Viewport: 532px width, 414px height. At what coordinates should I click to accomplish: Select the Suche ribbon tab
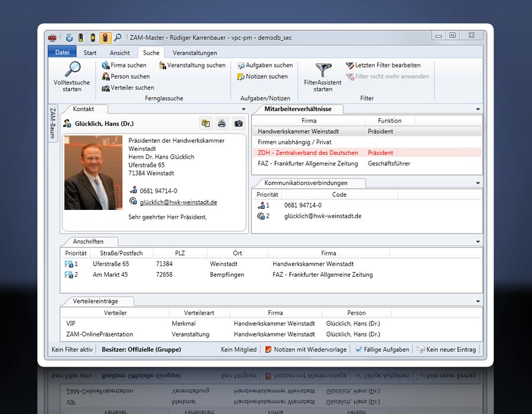tap(151, 53)
